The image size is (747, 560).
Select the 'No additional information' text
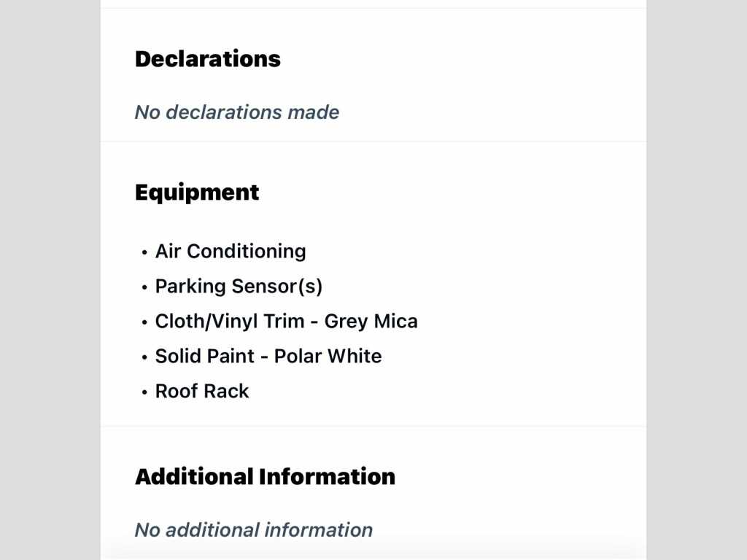(253, 530)
